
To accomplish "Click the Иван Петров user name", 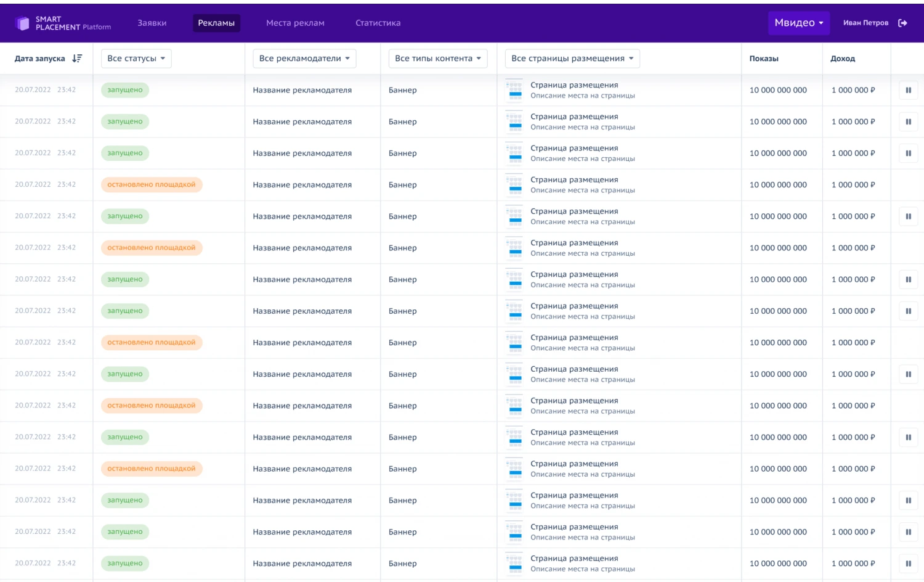I will (x=865, y=23).
